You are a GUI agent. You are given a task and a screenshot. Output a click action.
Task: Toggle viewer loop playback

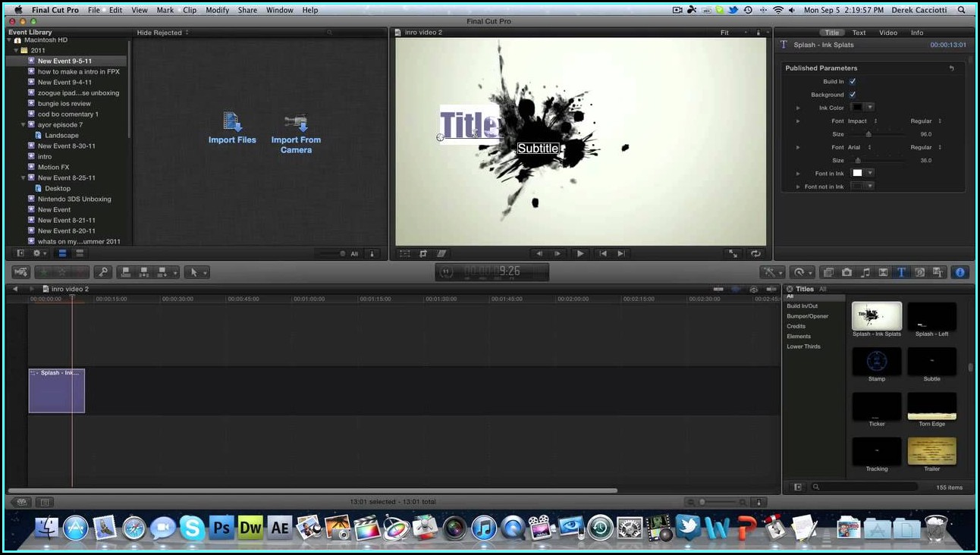(x=755, y=254)
